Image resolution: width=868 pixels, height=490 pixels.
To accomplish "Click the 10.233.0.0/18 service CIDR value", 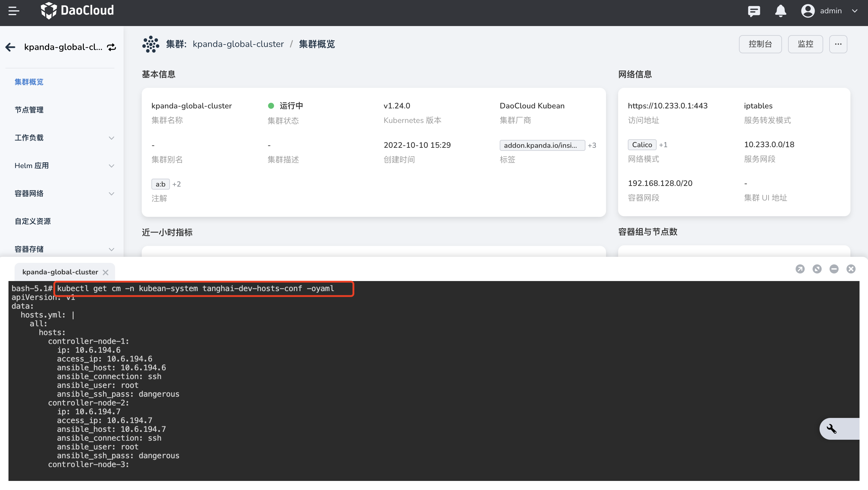I will pyautogui.click(x=769, y=144).
